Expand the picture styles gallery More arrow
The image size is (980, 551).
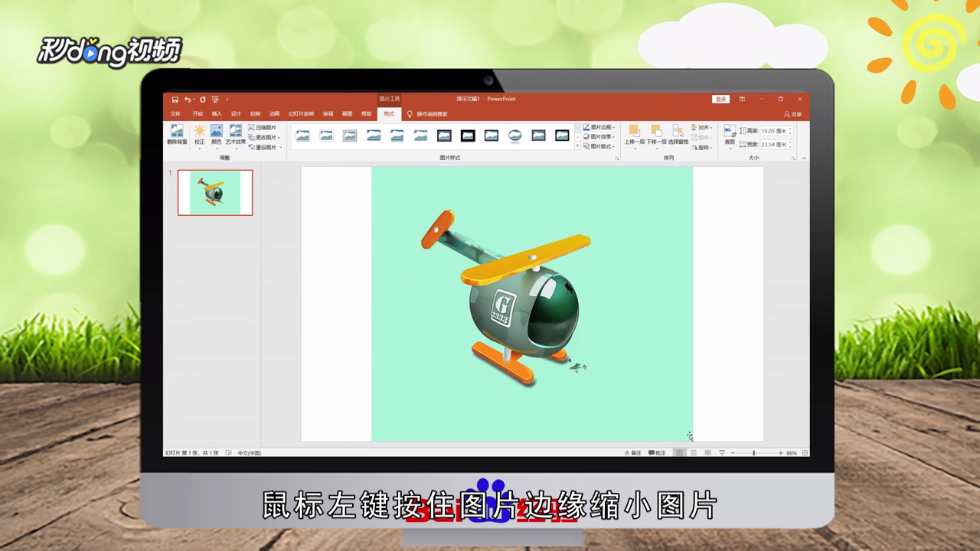(577, 146)
